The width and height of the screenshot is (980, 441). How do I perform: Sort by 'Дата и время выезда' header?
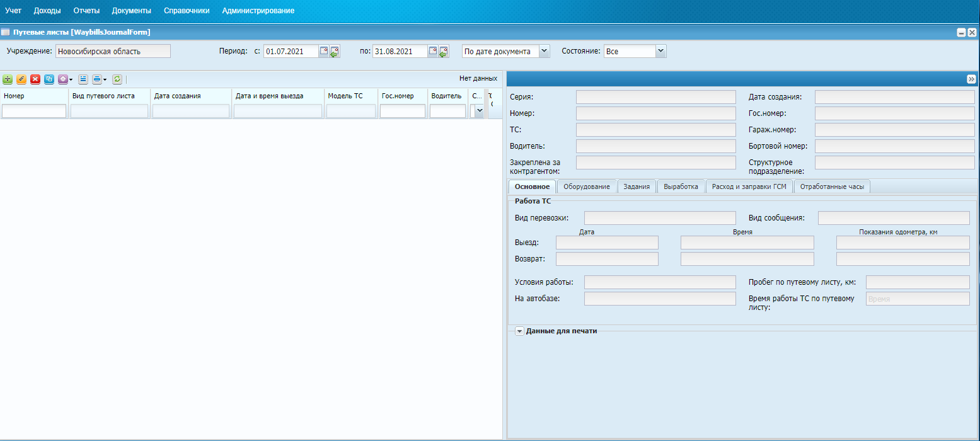[278, 96]
